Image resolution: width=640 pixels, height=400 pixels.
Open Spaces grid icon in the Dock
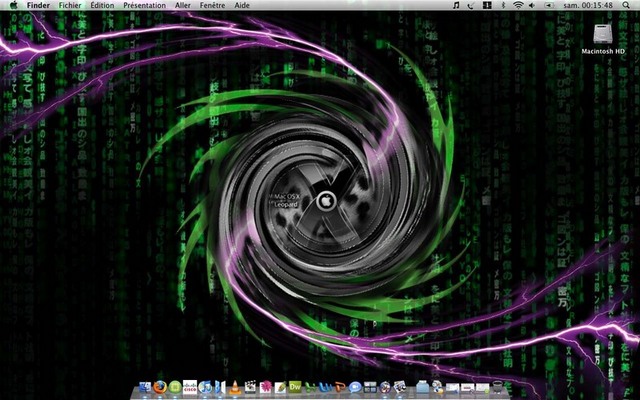(370, 387)
